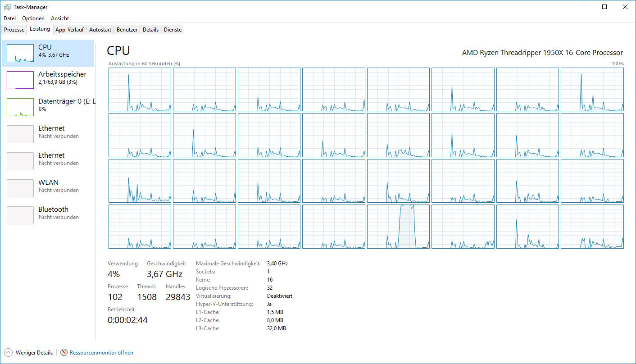Minimize the Task-Manager window
This screenshot has height=364, width=636.
coord(584,7)
